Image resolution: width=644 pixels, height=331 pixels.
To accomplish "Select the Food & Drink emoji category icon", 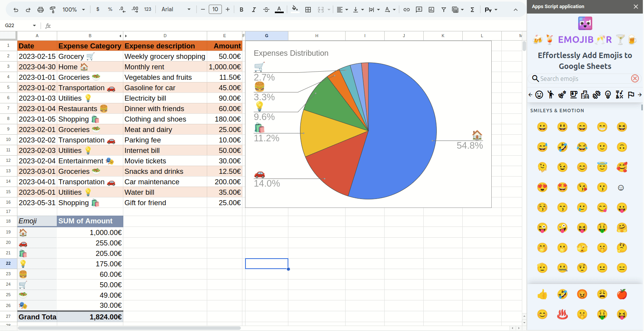I will (574, 94).
